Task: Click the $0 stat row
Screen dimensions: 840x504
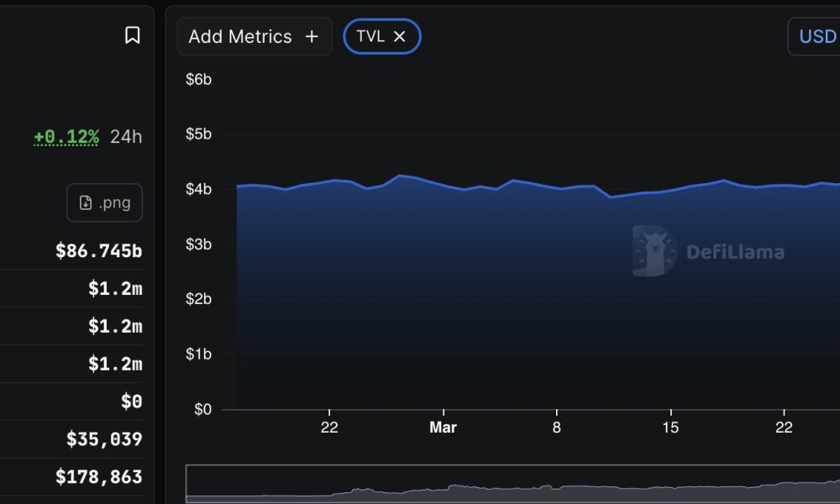Action: click(x=131, y=401)
